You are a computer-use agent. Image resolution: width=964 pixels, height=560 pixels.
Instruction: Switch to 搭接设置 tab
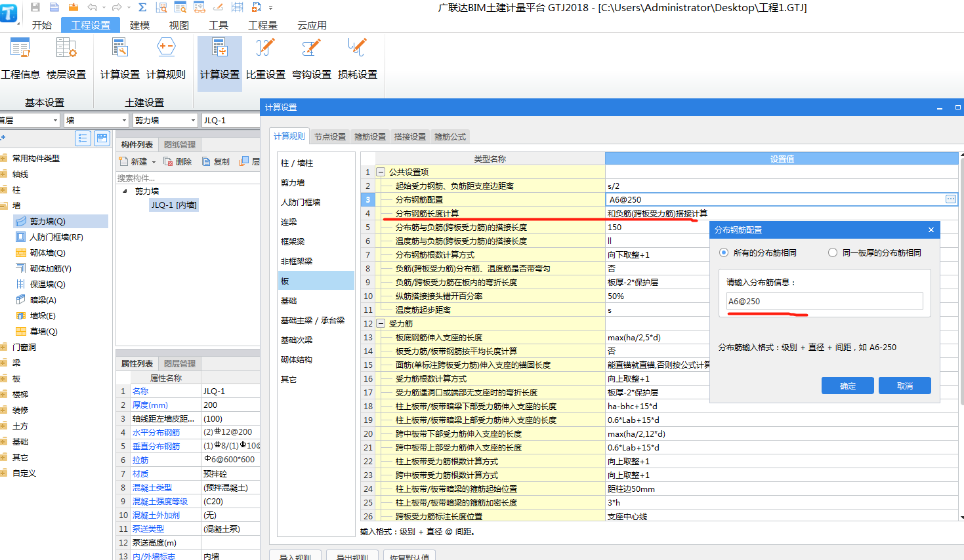(410, 137)
